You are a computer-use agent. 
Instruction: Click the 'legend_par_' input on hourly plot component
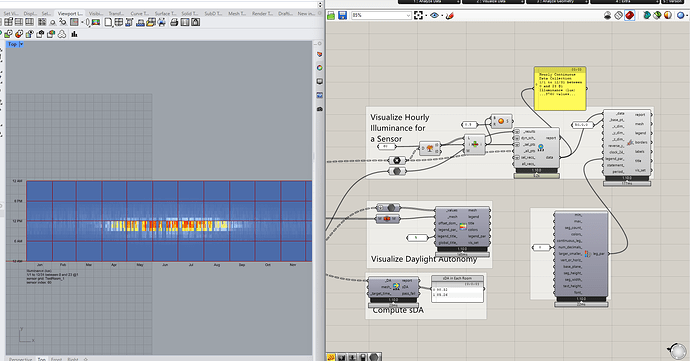(614, 158)
